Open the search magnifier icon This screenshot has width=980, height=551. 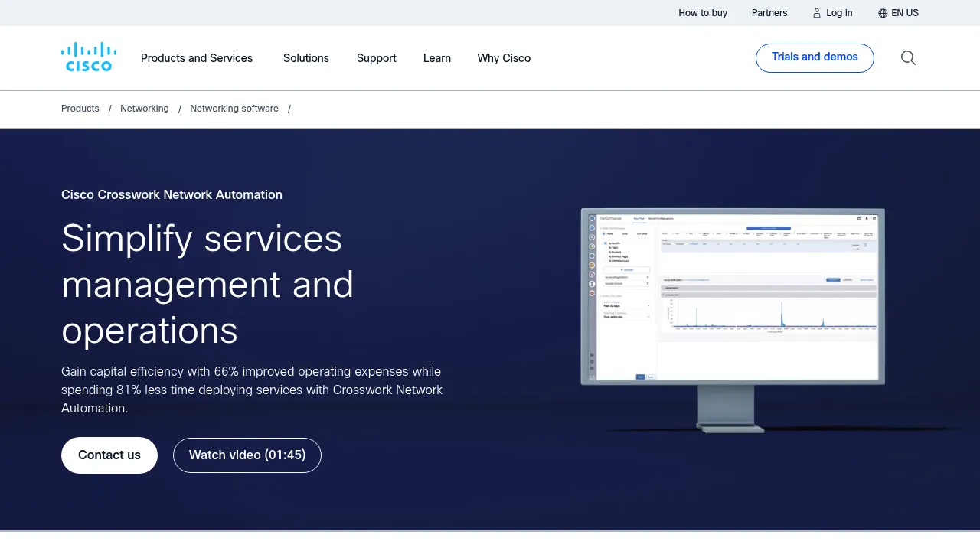point(908,58)
